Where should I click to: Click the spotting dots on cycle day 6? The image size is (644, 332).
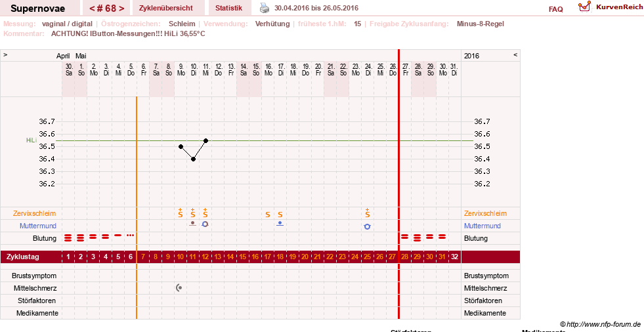(131, 235)
